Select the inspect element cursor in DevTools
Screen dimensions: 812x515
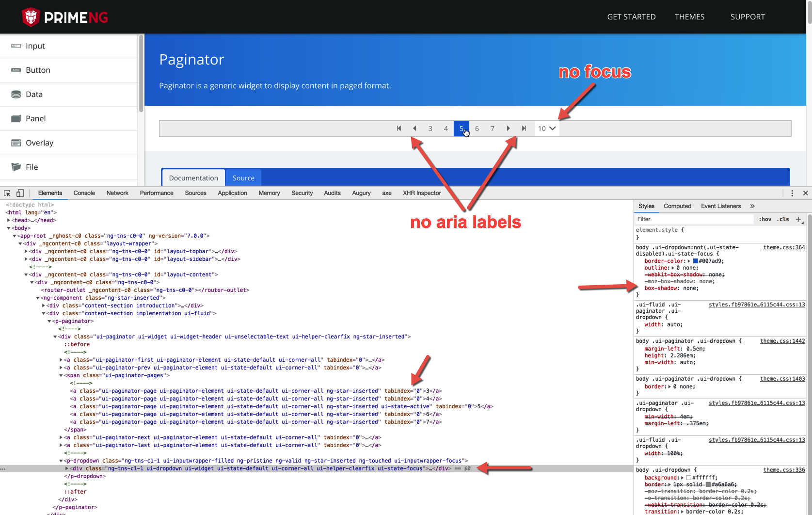(6, 193)
